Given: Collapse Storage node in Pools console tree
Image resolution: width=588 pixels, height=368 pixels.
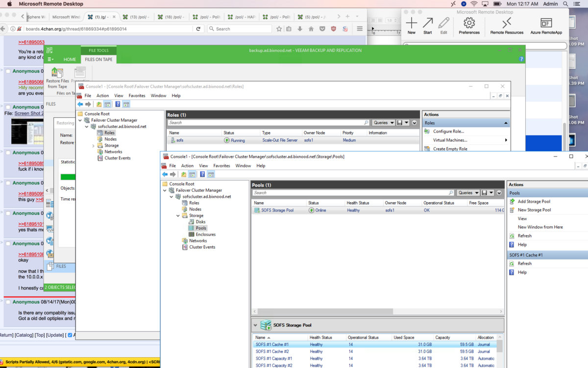Looking at the screenshot, I should pos(178,216).
